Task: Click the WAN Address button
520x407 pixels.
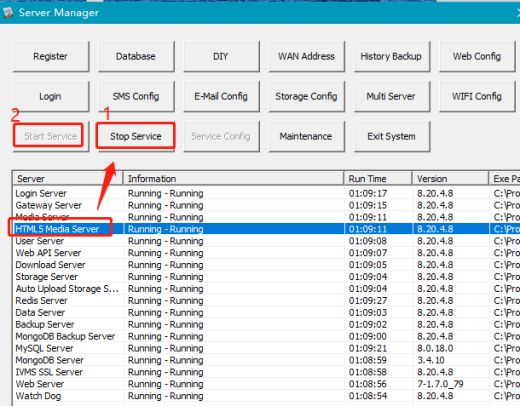Action: coord(306,56)
